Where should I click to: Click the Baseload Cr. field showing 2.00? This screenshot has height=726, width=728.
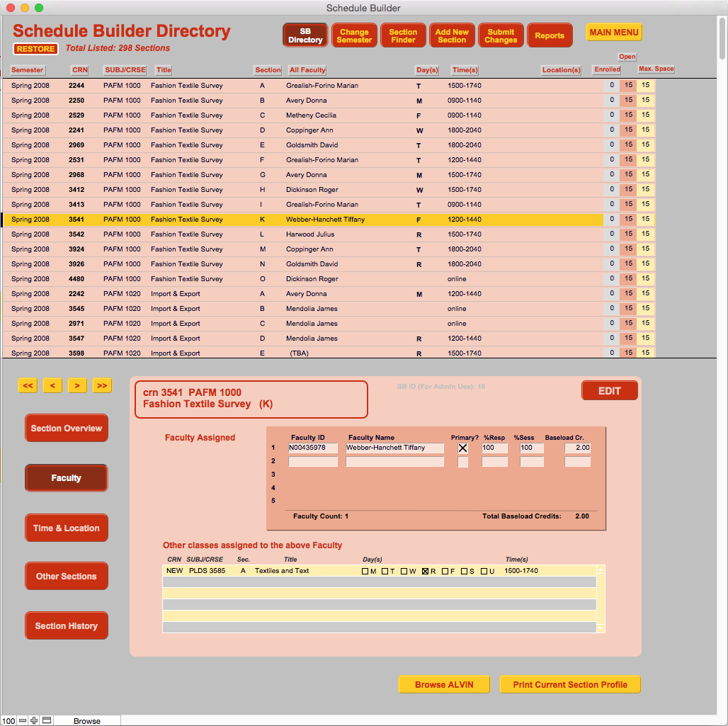click(x=578, y=448)
